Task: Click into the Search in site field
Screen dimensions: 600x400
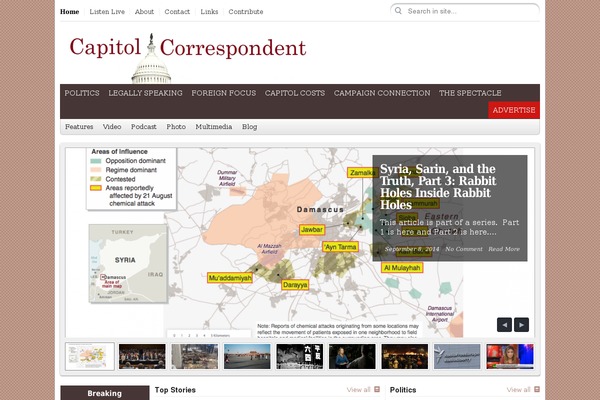Action: point(465,11)
